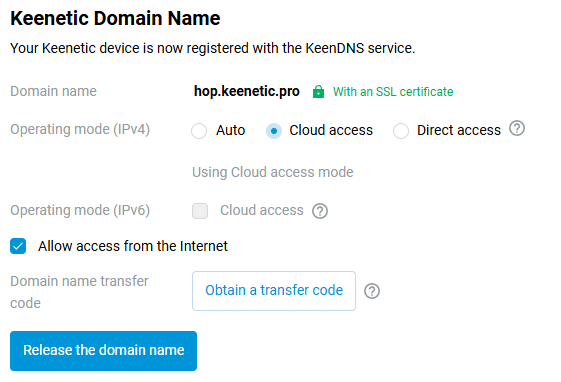Open help icon beside IPv6 Cloud access
561x382 pixels.
[x=320, y=211]
